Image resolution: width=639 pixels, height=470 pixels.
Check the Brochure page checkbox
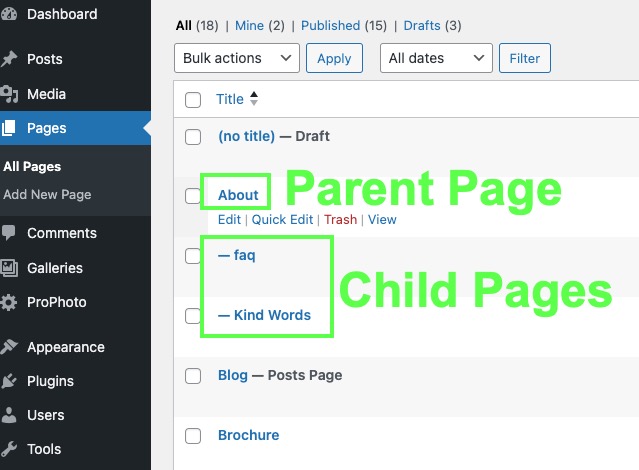coord(193,436)
